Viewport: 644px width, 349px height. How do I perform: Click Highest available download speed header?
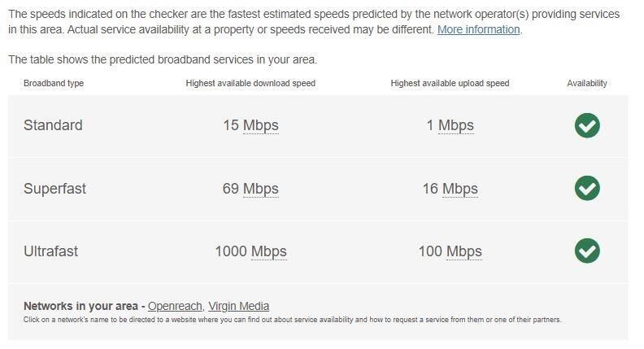click(x=250, y=83)
